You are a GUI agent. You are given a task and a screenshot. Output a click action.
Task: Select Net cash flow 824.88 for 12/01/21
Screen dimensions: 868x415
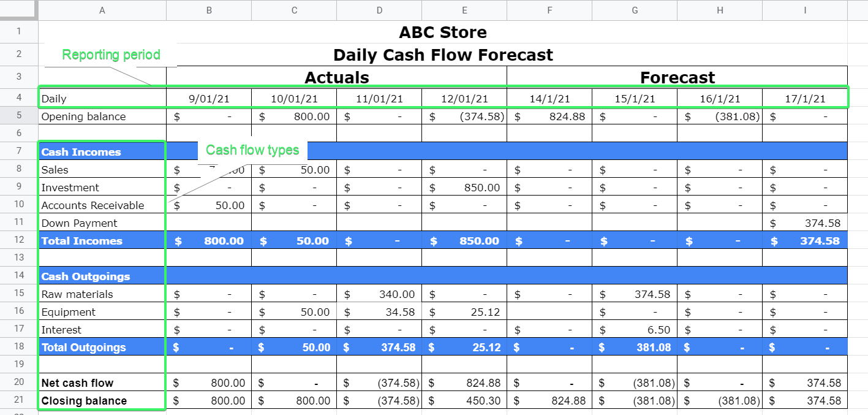click(x=464, y=383)
